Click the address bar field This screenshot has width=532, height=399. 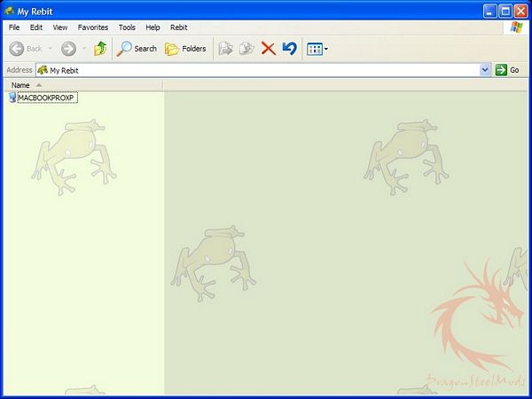[257, 70]
